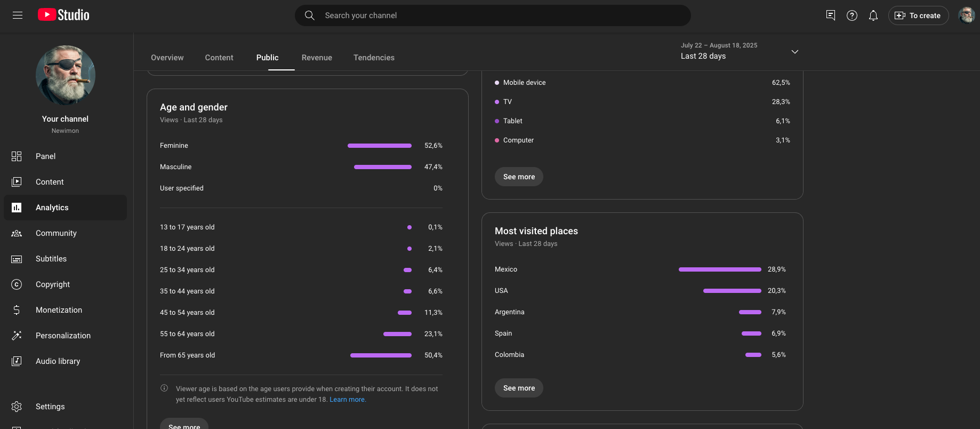This screenshot has height=429, width=980.
Task: Click the YouTube Studio logo
Action: (x=63, y=15)
